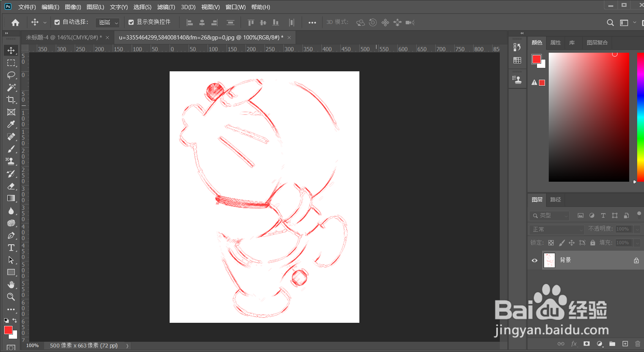
Task: Toggle the layer filter on/off switch
Action: (x=639, y=214)
